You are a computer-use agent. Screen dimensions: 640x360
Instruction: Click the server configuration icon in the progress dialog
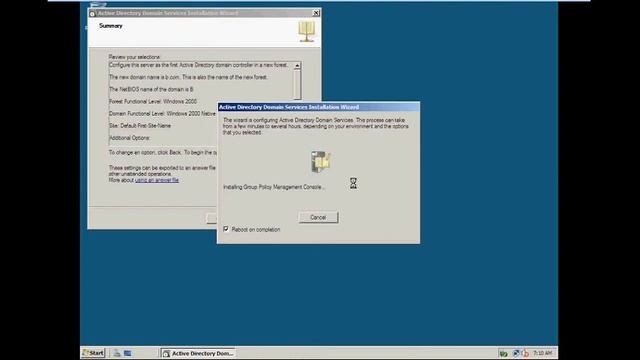[x=321, y=162]
